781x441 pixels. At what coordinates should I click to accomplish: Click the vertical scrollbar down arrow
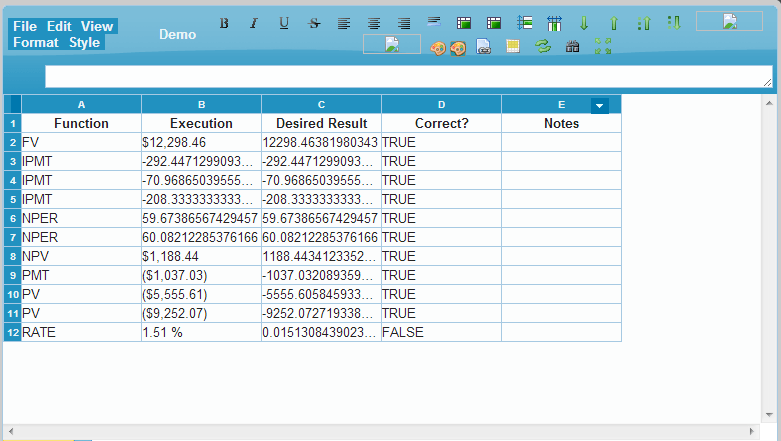[769, 415]
